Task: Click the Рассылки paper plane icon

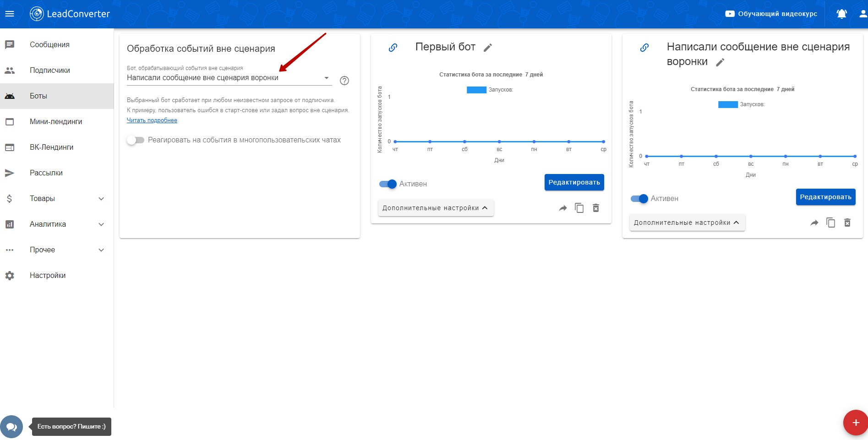Action: click(10, 173)
